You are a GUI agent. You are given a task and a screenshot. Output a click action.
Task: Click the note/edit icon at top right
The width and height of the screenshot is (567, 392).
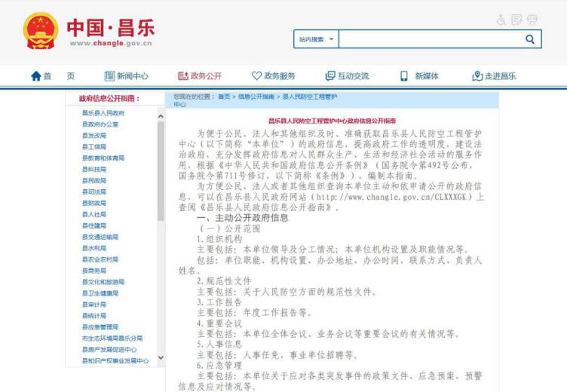tap(516, 20)
